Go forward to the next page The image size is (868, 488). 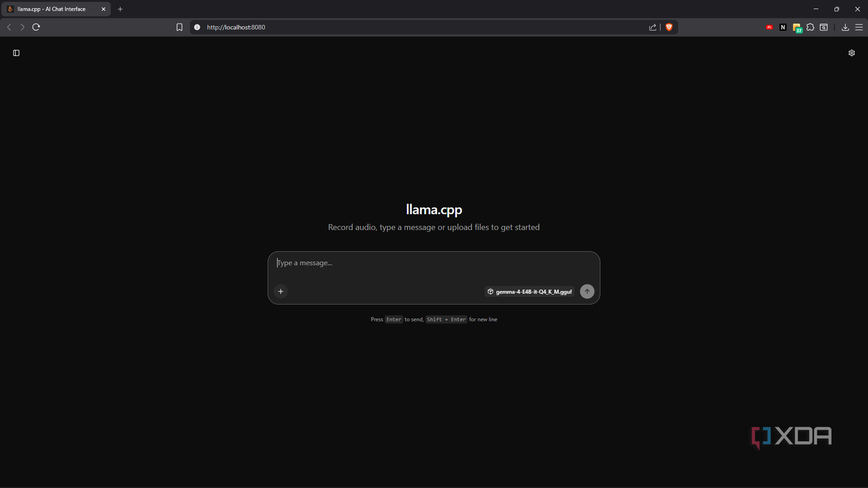coord(23,27)
